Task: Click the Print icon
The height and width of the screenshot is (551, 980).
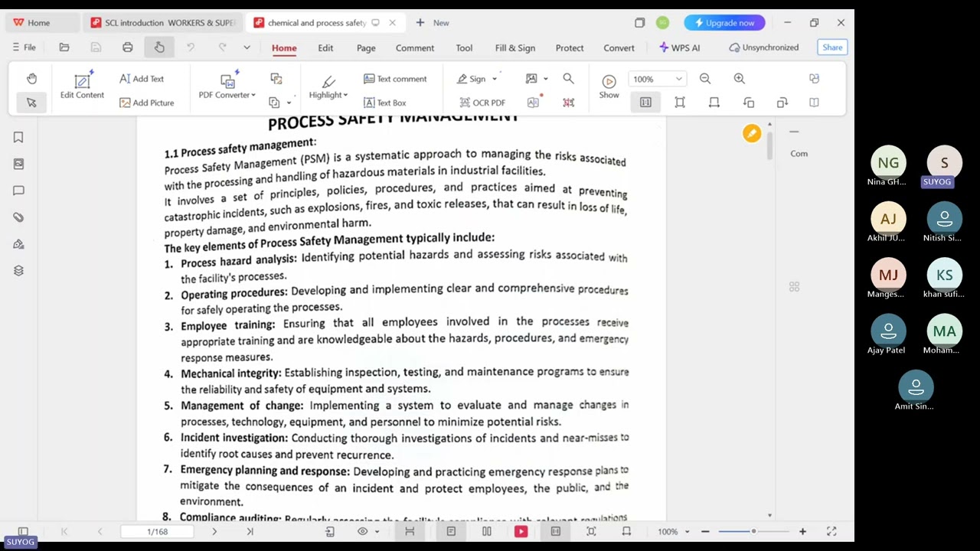Action: click(x=128, y=47)
